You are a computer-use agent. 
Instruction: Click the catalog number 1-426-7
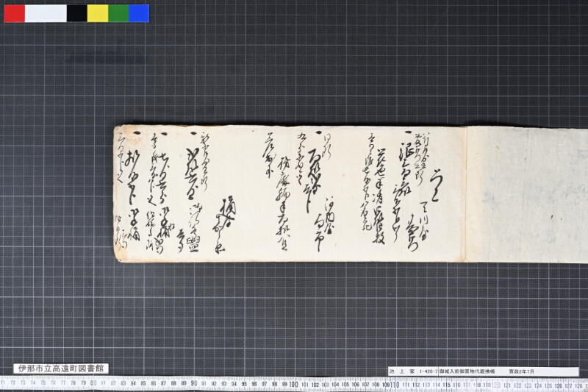tap(429, 371)
